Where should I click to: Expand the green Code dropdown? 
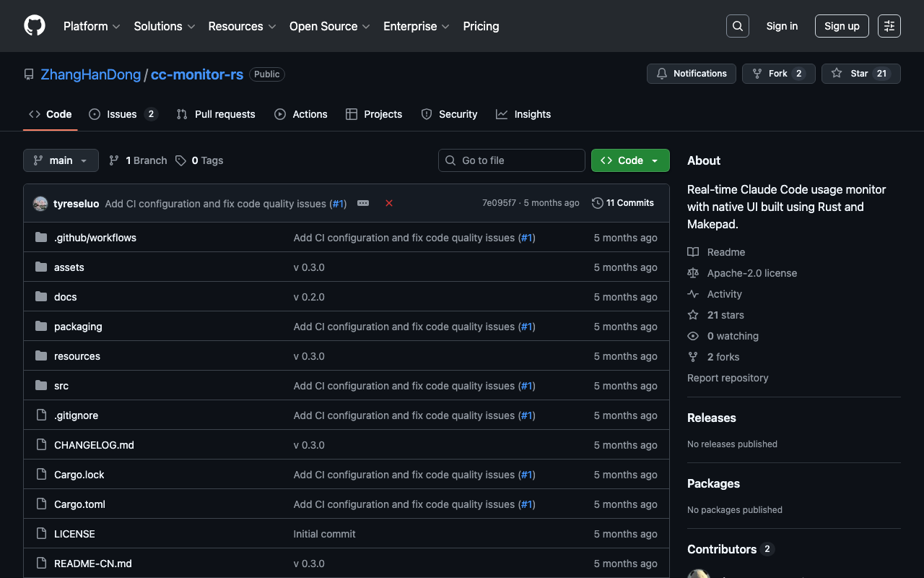click(x=630, y=160)
